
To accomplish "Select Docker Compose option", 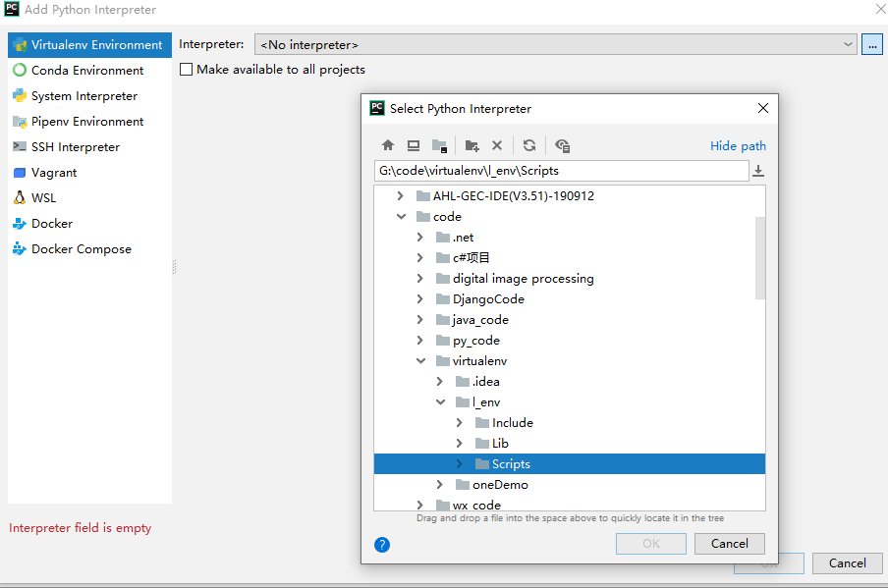I will [x=89, y=248].
